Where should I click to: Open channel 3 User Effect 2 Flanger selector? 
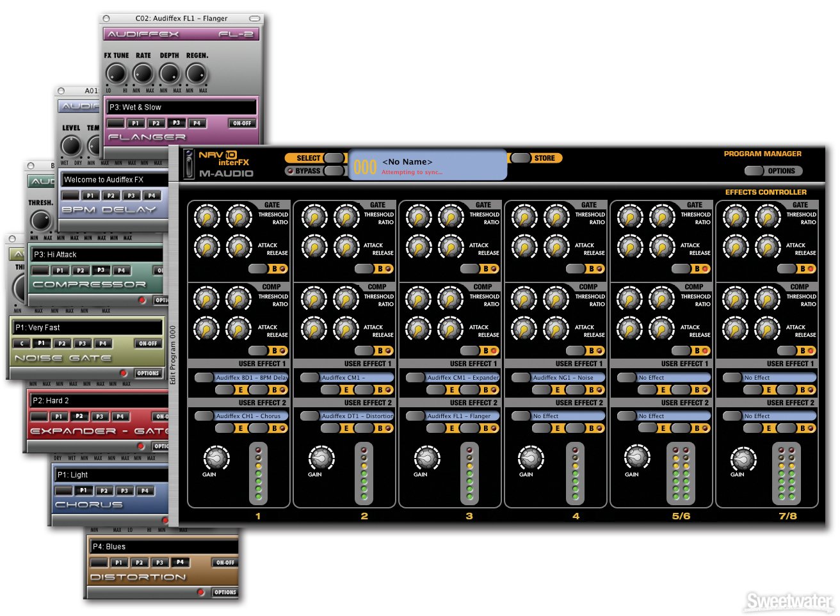(x=462, y=416)
